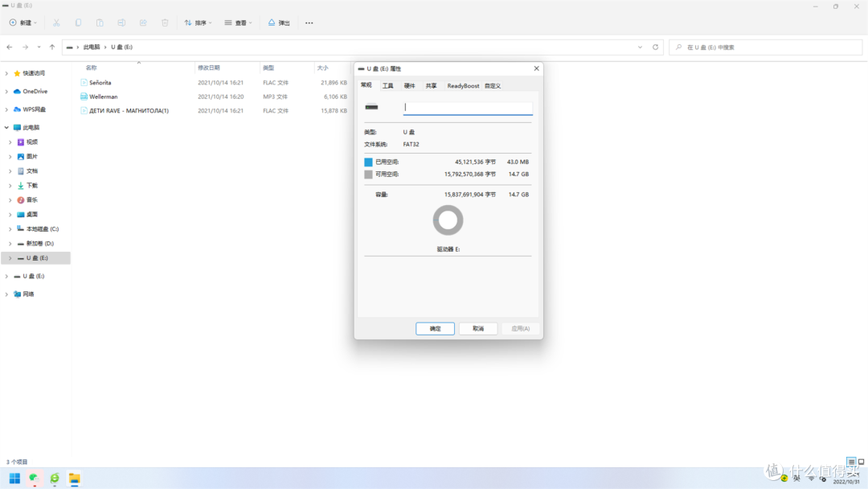Select top-level U 盘 (E:) above 网络

click(x=33, y=276)
